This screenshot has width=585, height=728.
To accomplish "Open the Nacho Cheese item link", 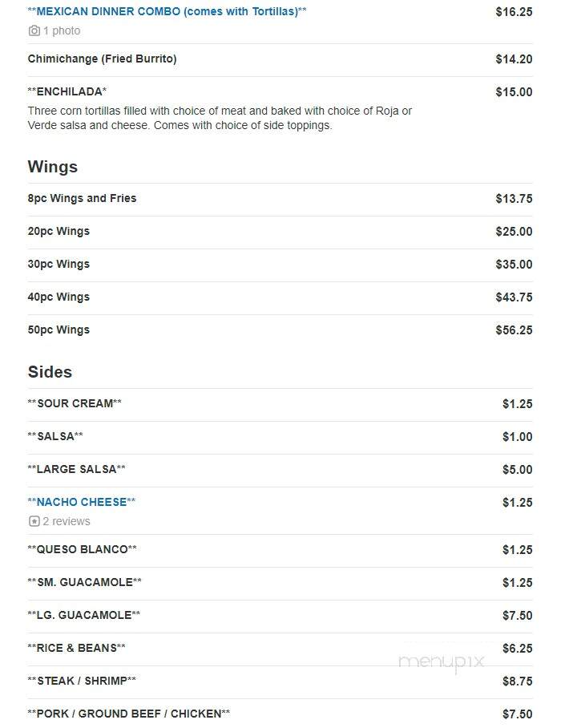I will tap(82, 502).
